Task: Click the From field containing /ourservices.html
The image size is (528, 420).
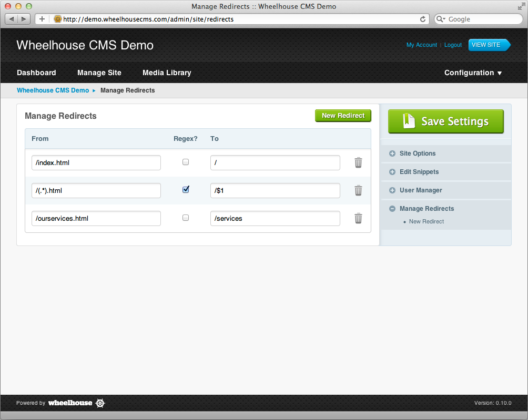Action: point(96,219)
